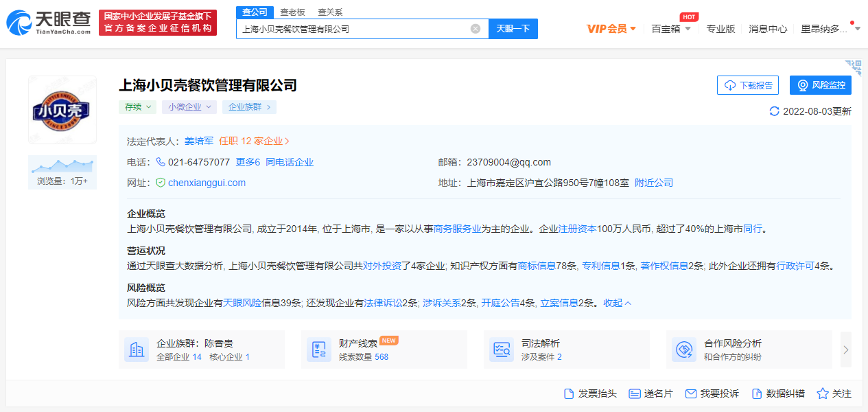Viewport: 868px width, 412px height.
Task: Click the 商务服务业 industry link
Action: pyautogui.click(x=457, y=229)
